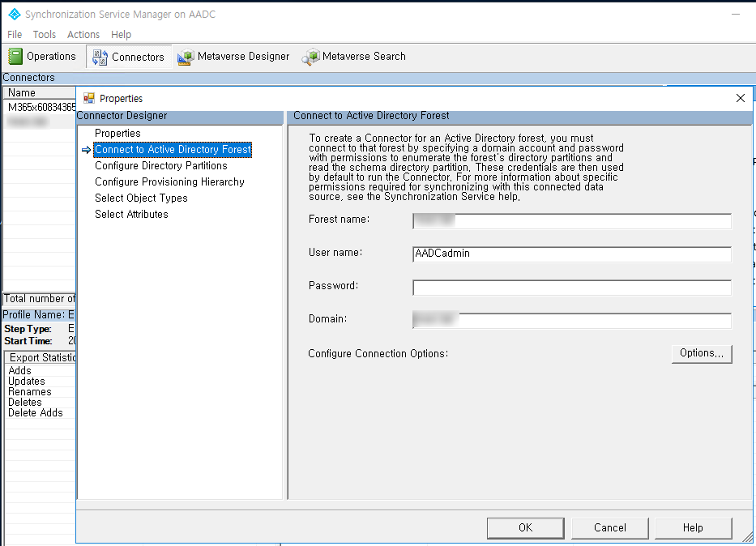Click the dialog resize grip corner
This screenshot has width=756, height=546.
pyautogui.click(x=747, y=537)
